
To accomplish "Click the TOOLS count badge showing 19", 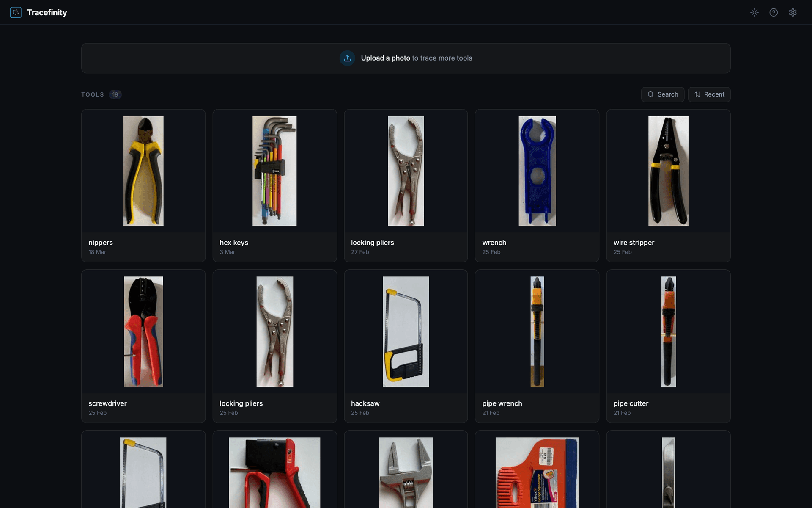I will click(x=115, y=94).
